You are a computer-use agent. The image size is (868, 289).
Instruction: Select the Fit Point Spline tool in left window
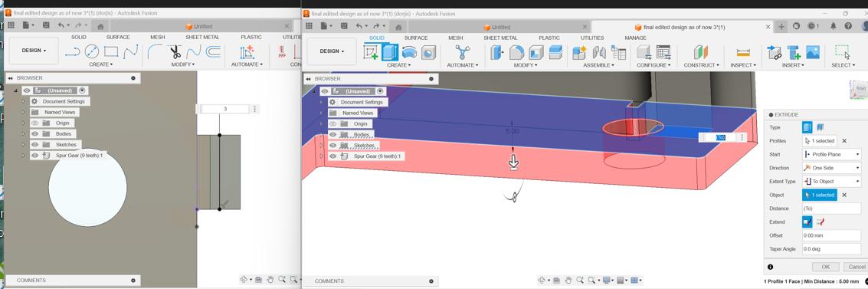pos(131,52)
